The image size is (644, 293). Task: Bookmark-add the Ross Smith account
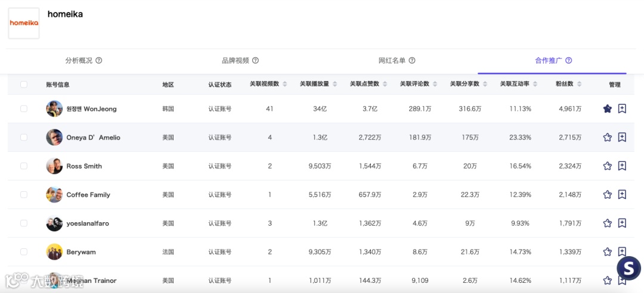tap(622, 166)
